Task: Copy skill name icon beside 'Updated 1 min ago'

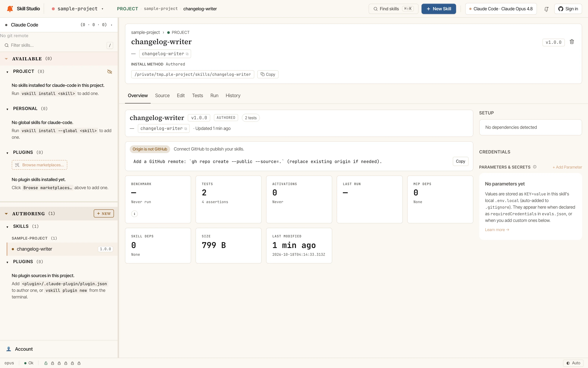Action: (186, 129)
